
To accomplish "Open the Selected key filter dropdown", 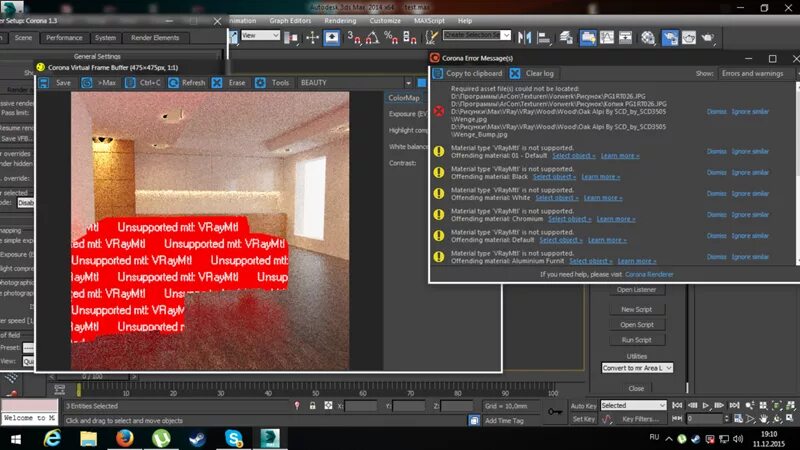I will (x=633, y=405).
